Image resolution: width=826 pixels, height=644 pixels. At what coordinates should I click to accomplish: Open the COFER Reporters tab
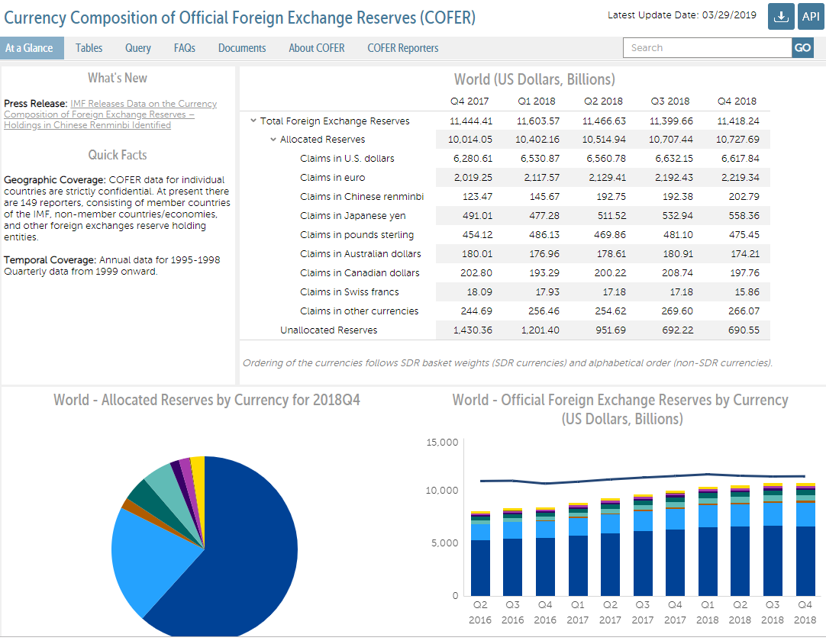pos(402,48)
